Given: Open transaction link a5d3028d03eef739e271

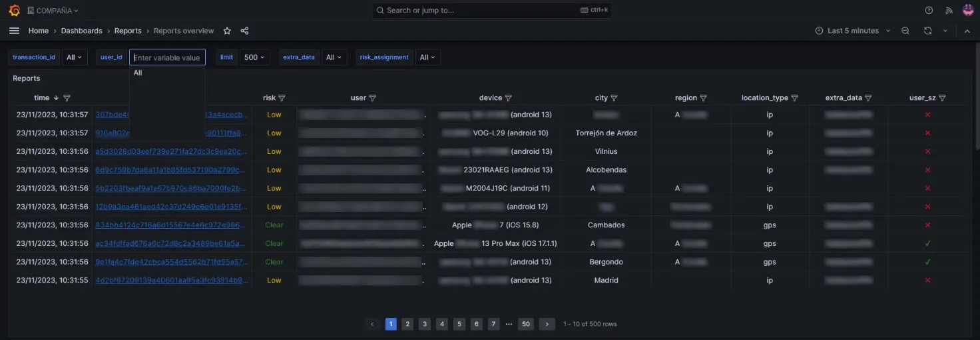Looking at the screenshot, I should click(171, 151).
